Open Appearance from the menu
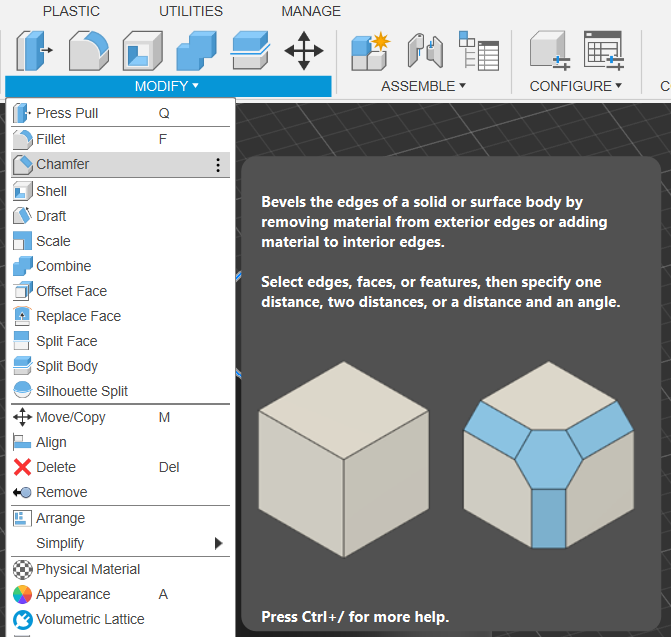Viewport: 671px width, 637px height. [x=73, y=594]
